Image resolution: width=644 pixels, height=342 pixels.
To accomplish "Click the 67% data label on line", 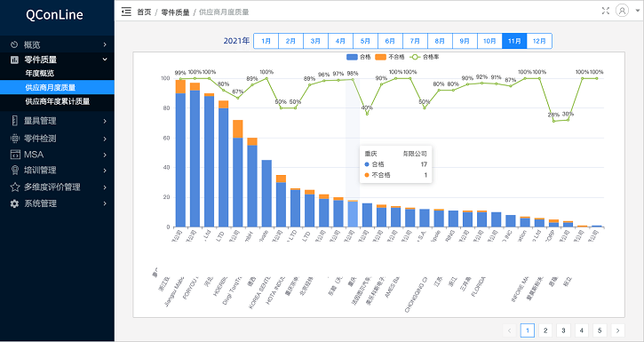I will (x=238, y=91).
